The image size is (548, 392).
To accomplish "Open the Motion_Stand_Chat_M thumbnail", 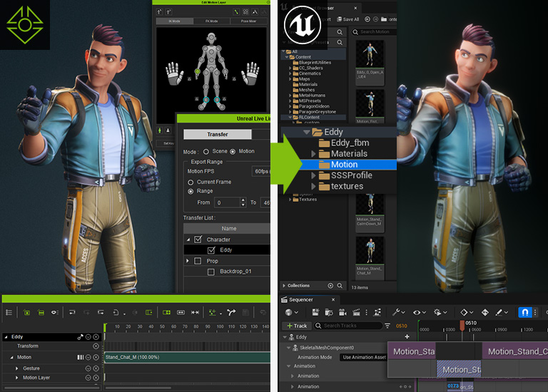I will 370,258.
